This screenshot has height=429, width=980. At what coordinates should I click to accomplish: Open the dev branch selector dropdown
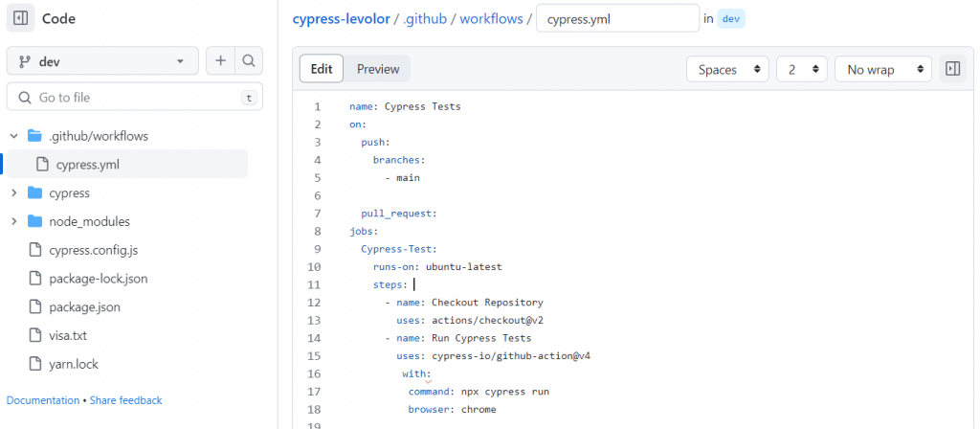click(x=102, y=61)
